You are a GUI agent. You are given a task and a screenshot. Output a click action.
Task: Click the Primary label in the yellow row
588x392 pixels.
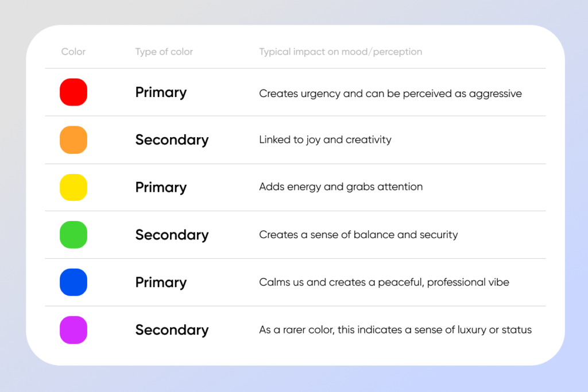click(x=161, y=188)
